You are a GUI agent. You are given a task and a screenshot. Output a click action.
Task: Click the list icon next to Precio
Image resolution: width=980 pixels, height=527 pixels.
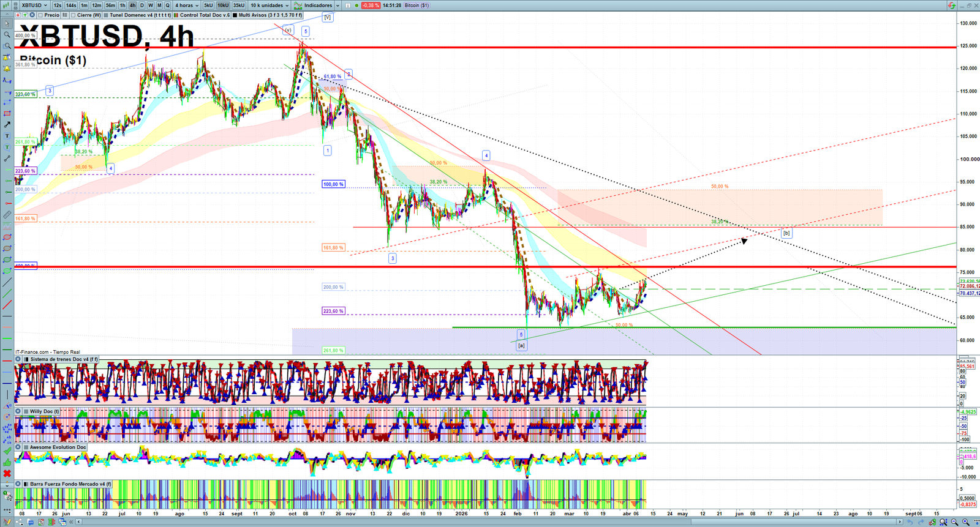tap(65, 15)
